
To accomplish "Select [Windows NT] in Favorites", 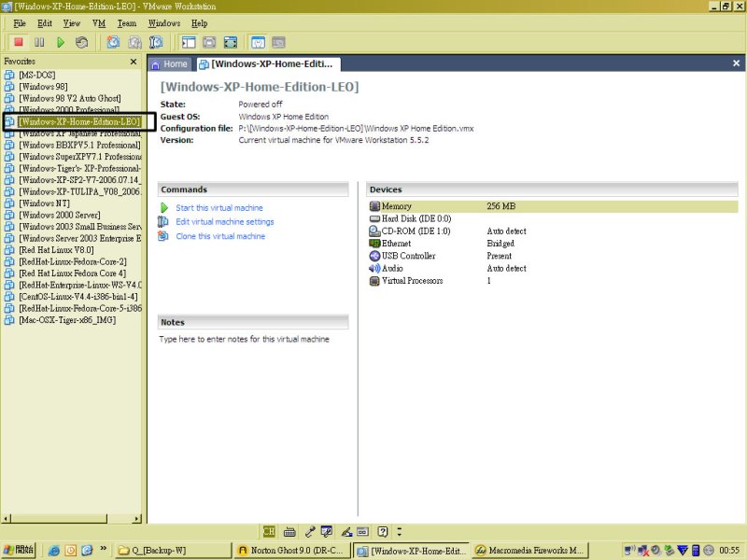I will click(x=44, y=203).
